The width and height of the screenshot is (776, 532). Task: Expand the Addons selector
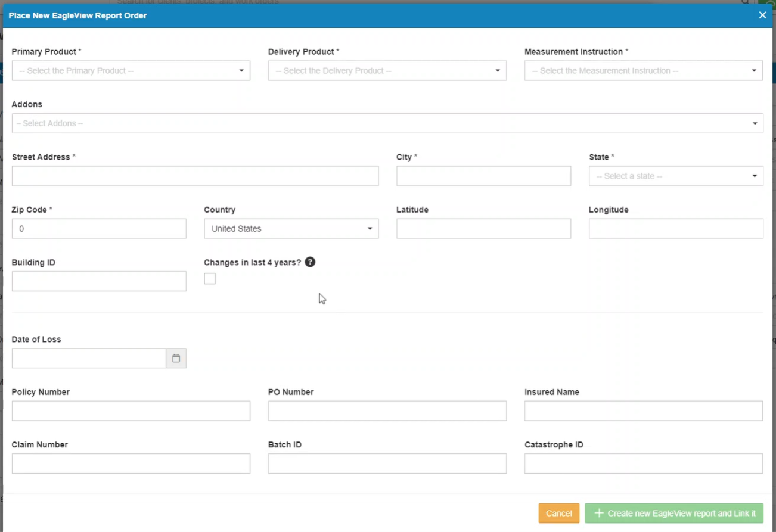click(387, 123)
